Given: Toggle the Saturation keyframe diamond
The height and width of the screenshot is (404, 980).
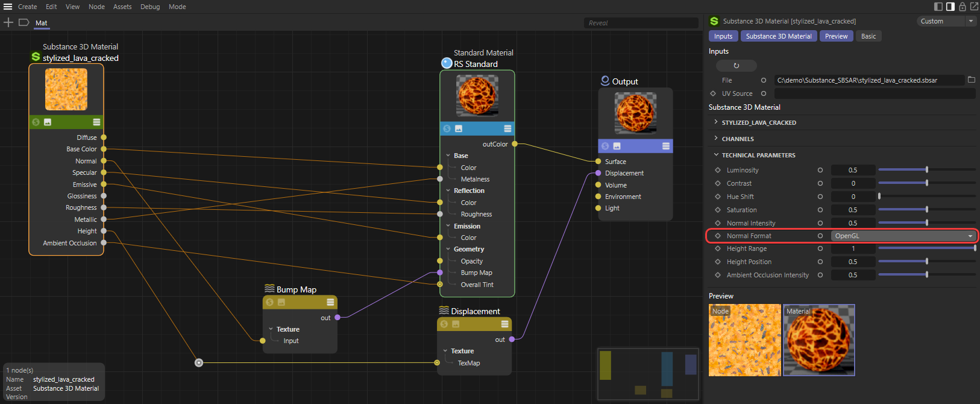Looking at the screenshot, I should [x=718, y=210].
